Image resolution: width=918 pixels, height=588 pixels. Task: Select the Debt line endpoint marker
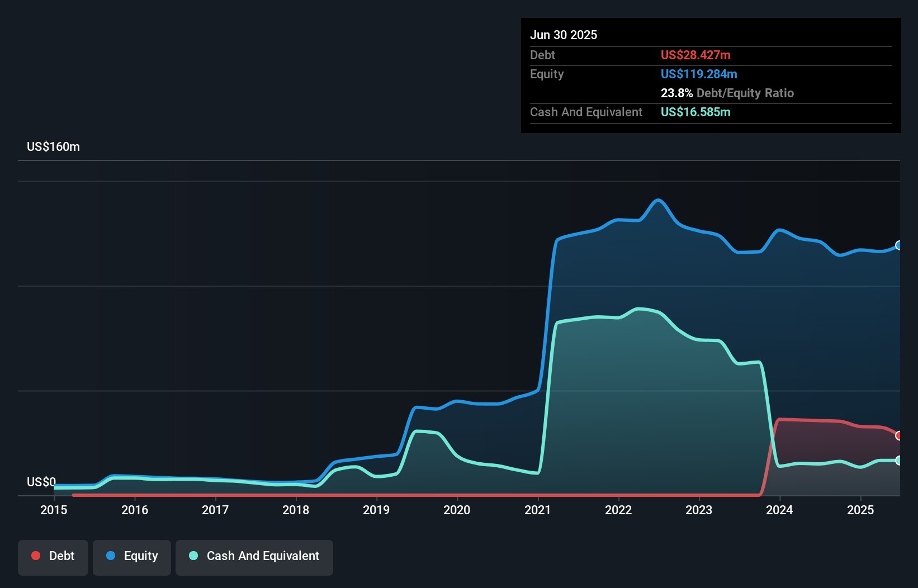click(x=899, y=435)
